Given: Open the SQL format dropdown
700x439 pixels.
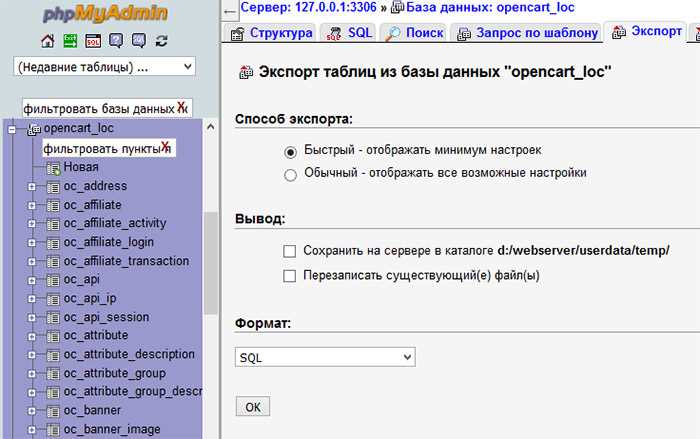Looking at the screenshot, I should (x=325, y=357).
